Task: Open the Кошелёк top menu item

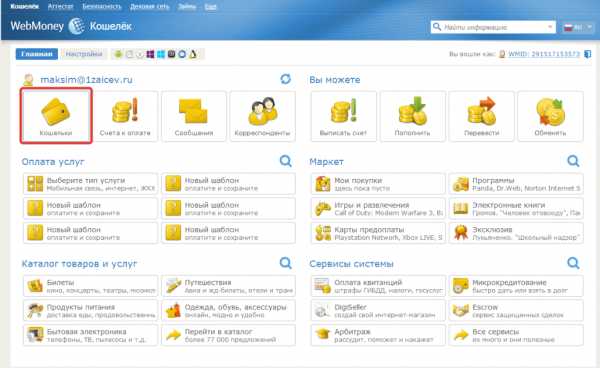Action: [x=24, y=7]
